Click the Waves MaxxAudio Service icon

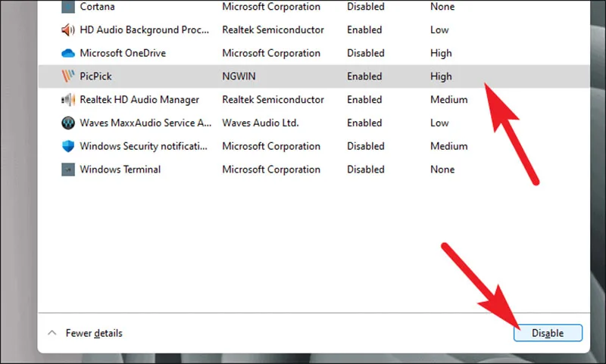tap(68, 123)
